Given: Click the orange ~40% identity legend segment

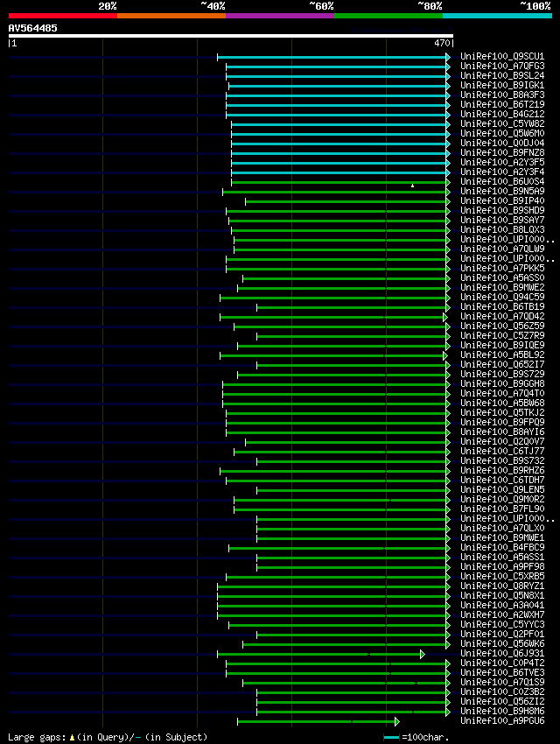Looking at the screenshot, I should [171, 16].
